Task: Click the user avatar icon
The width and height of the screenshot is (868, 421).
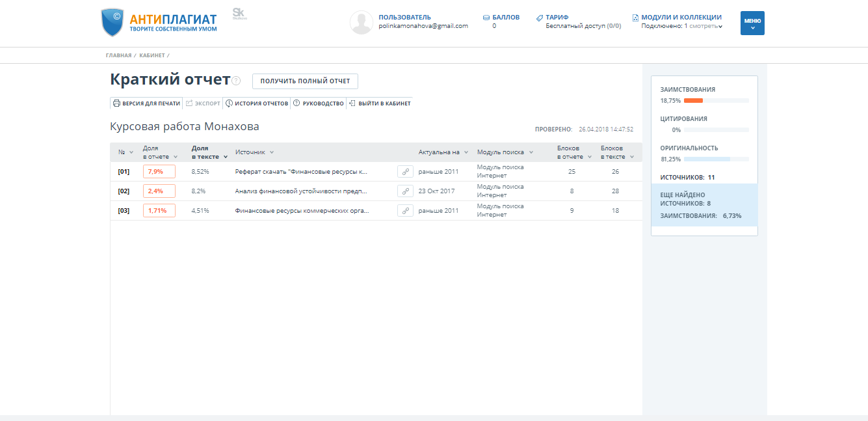Action: click(361, 22)
